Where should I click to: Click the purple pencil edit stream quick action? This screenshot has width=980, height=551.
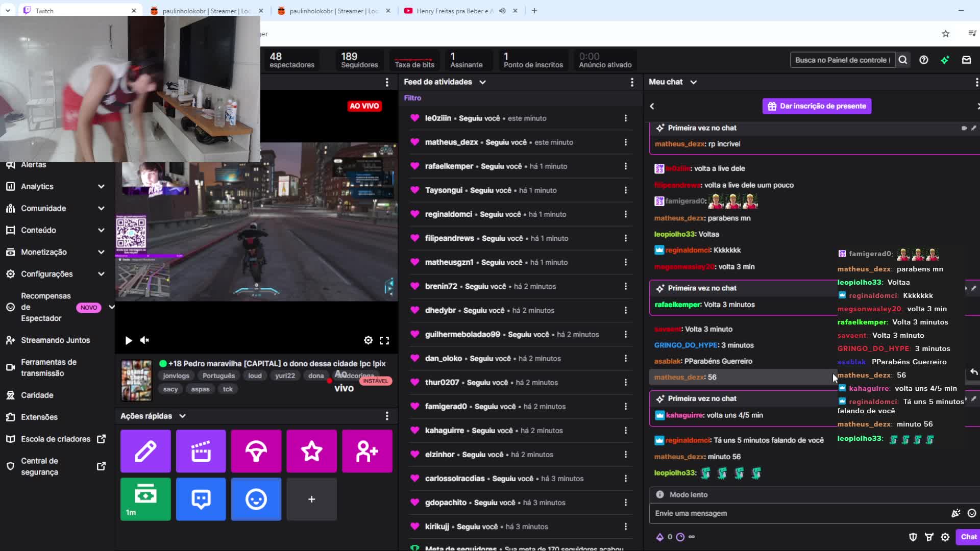click(x=145, y=451)
